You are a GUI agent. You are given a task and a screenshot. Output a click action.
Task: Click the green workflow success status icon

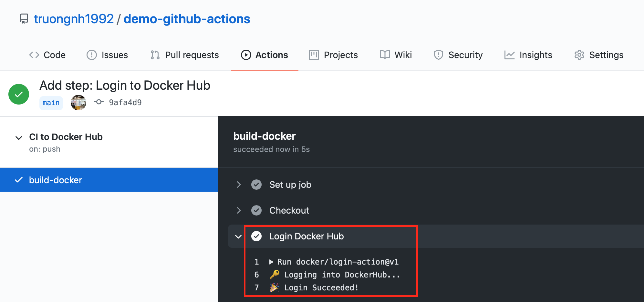19,94
